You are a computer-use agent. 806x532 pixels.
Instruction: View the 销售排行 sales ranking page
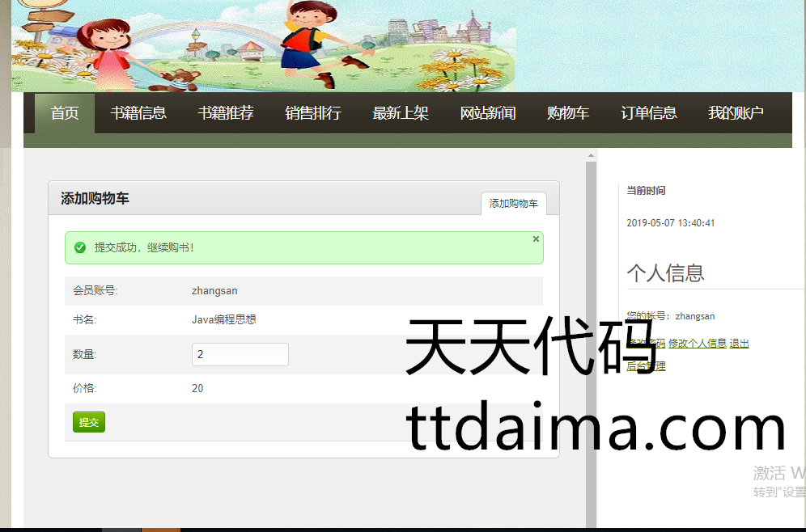coord(313,113)
